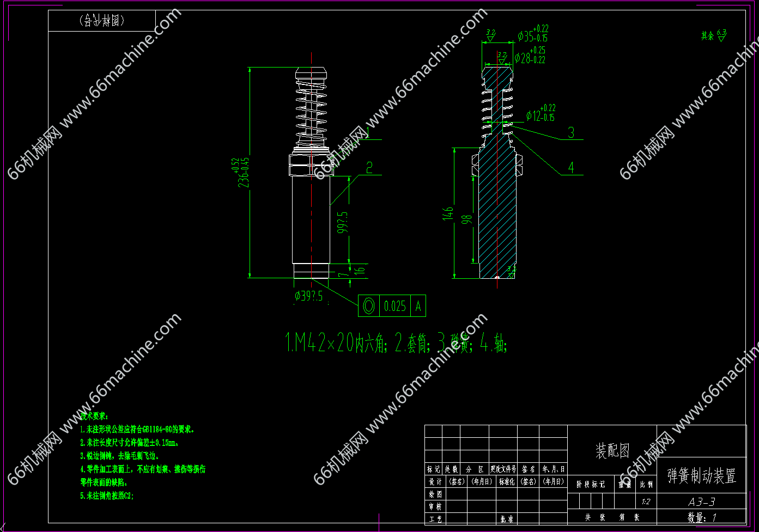Image resolution: width=759 pixels, height=532 pixels.
Task: Select the rounded cap atop left view
Action: 311,74
